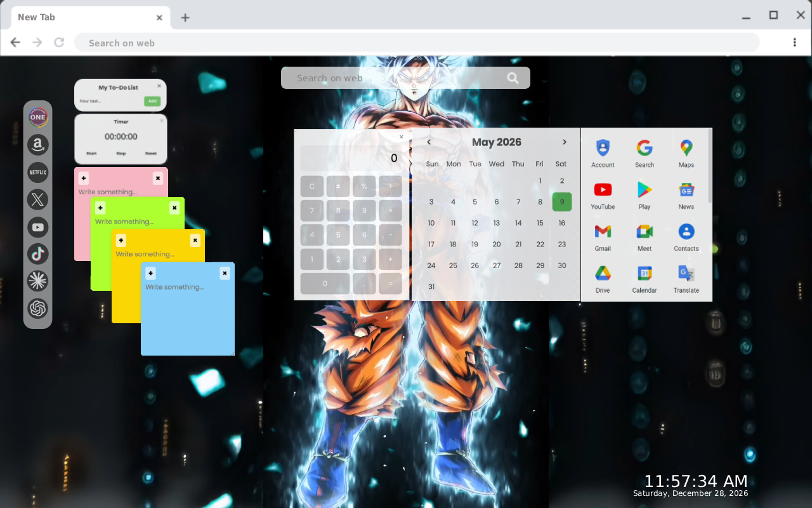
Task: Open the starburst (Claude) sidebar shortcut
Action: pos(37,281)
